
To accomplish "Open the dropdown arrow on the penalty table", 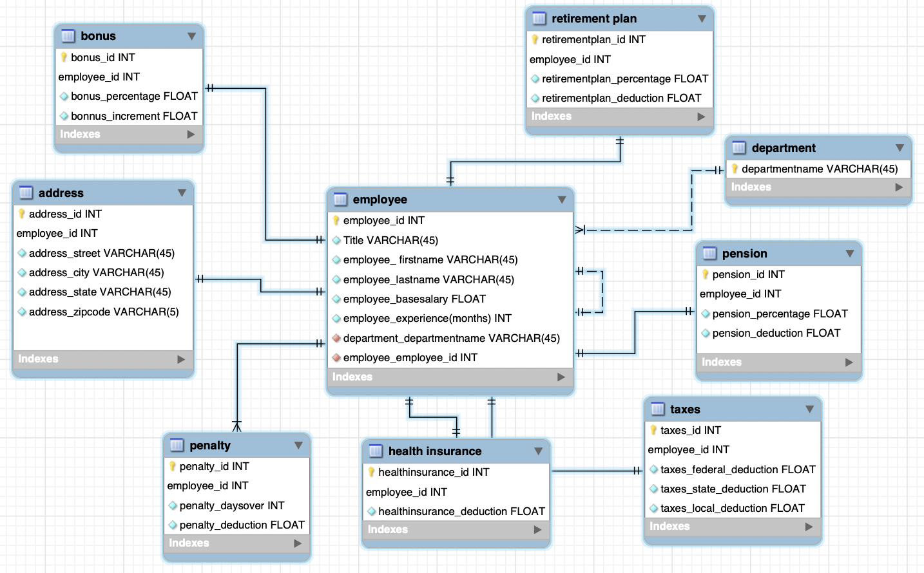I will coord(298,445).
